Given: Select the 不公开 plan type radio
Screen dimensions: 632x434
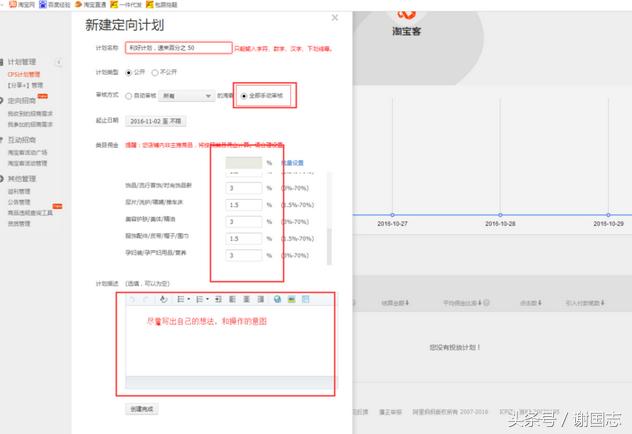Looking at the screenshot, I should coord(155,73).
